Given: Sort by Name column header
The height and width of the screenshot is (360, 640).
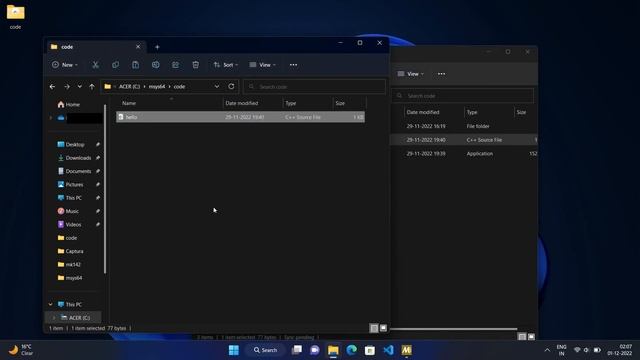Looking at the screenshot, I should [x=129, y=103].
